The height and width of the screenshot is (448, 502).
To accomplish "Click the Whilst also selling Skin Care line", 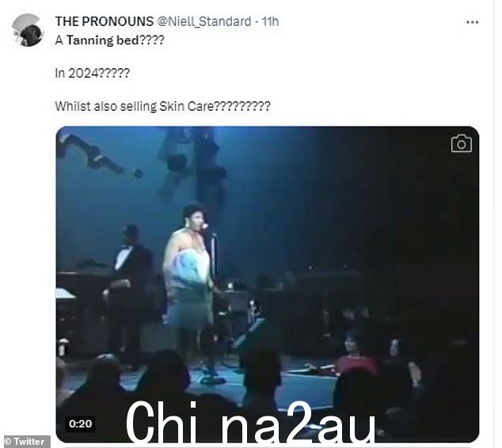I will point(162,106).
